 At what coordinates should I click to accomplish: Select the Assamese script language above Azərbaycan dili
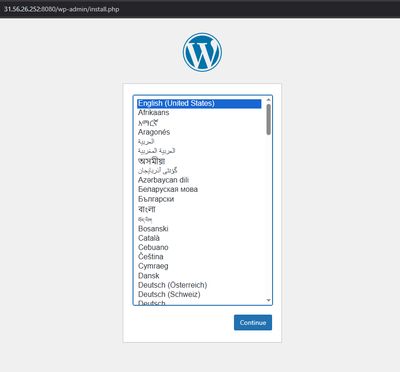(x=199, y=161)
